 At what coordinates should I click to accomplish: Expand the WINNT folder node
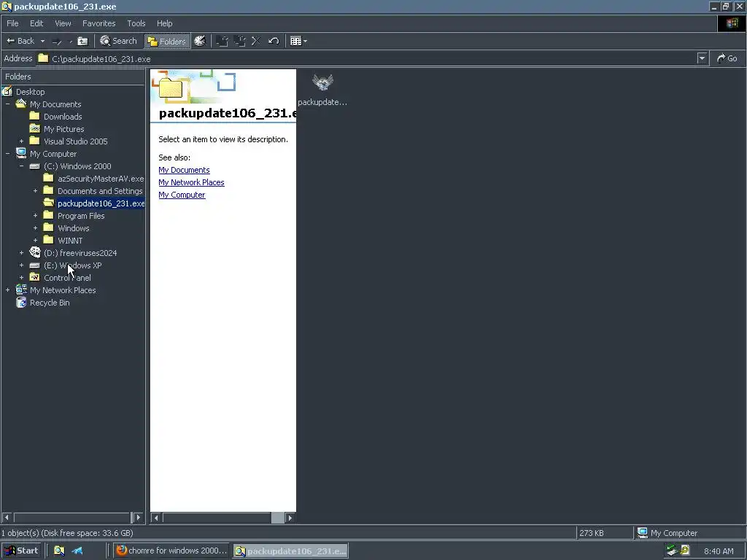point(35,241)
